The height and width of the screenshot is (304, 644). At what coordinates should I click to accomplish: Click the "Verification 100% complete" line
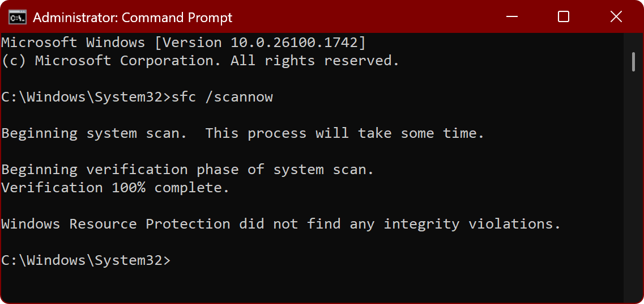click(115, 188)
